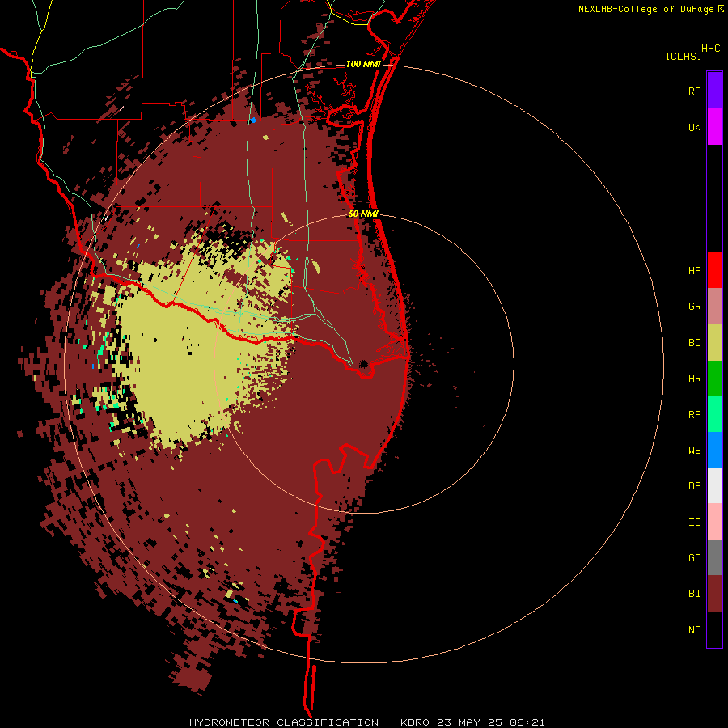Viewport: 728px width, 728px height.
Task: Click the UK magenta legend swatch
Action: (x=714, y=127)
